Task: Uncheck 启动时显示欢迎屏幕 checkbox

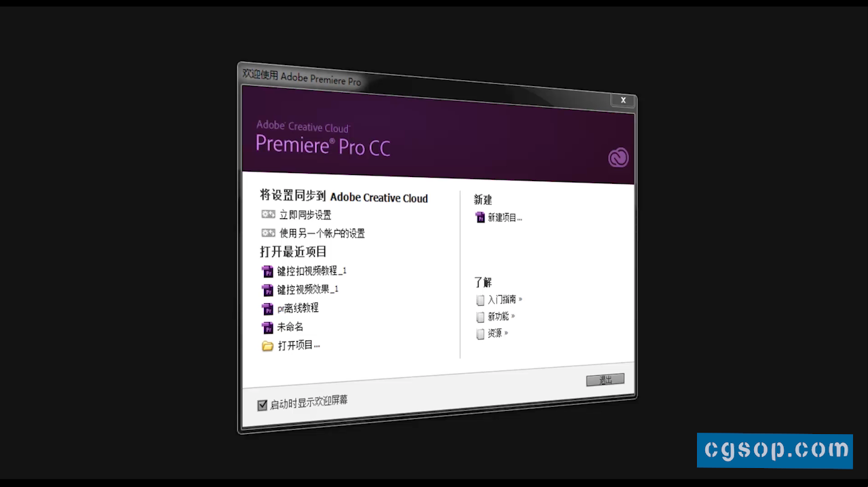Action: tap(263, 406)
